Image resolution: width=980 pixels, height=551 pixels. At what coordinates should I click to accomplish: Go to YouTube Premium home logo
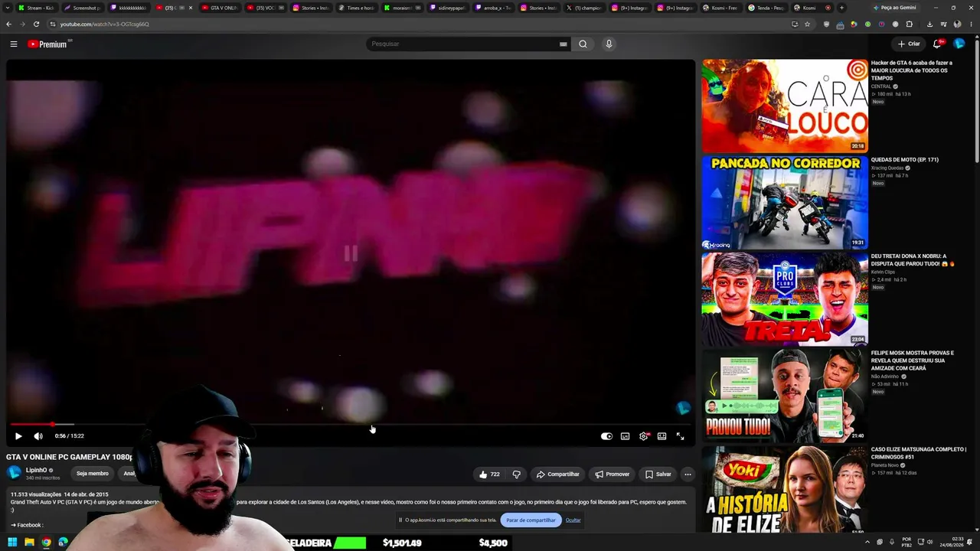coord(49,44)
